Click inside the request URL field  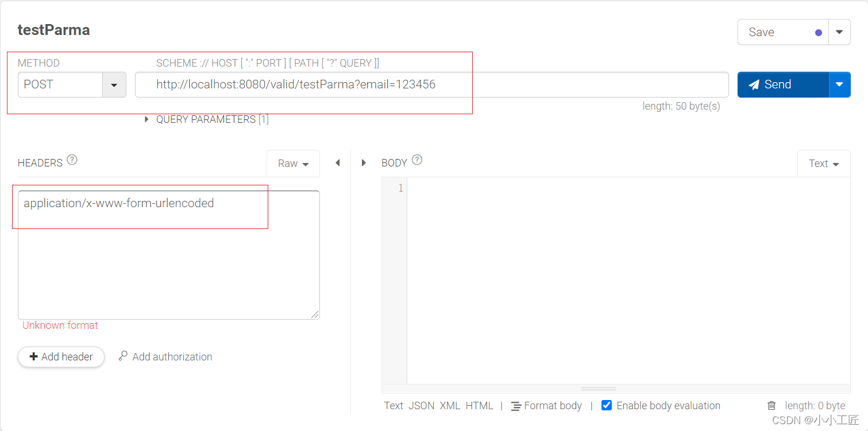(345, 84)
